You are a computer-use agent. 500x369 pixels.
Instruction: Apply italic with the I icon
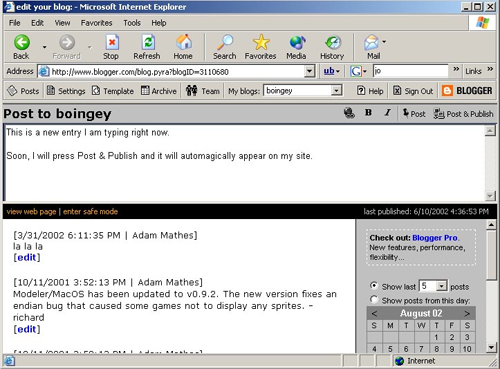click(x=387, y=113)
